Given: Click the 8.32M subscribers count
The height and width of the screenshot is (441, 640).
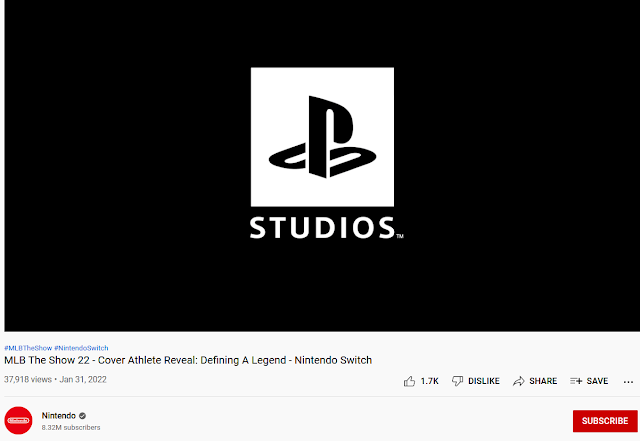Looking at the screenshot, I should coord(71,428).
